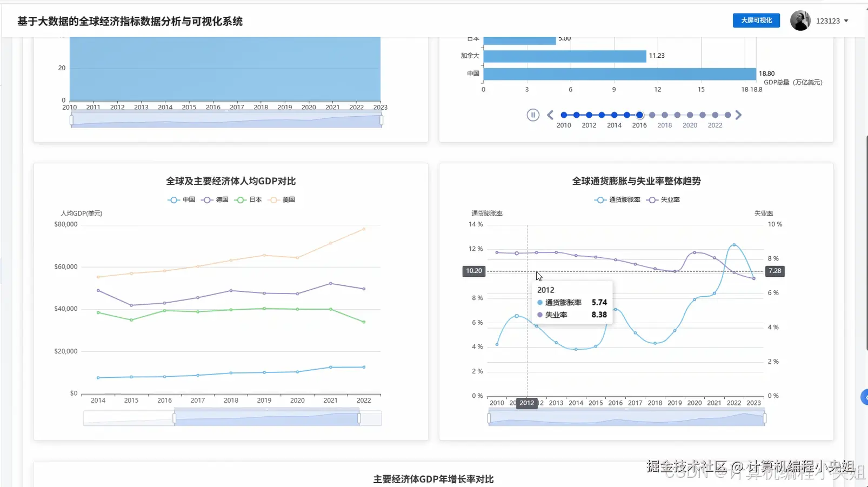Select 2014 point on the timeline

[615, 115]
